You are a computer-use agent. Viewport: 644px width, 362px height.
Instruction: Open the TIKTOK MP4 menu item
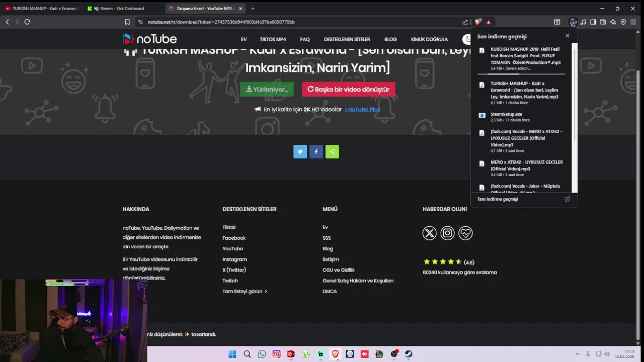(273, 39)
